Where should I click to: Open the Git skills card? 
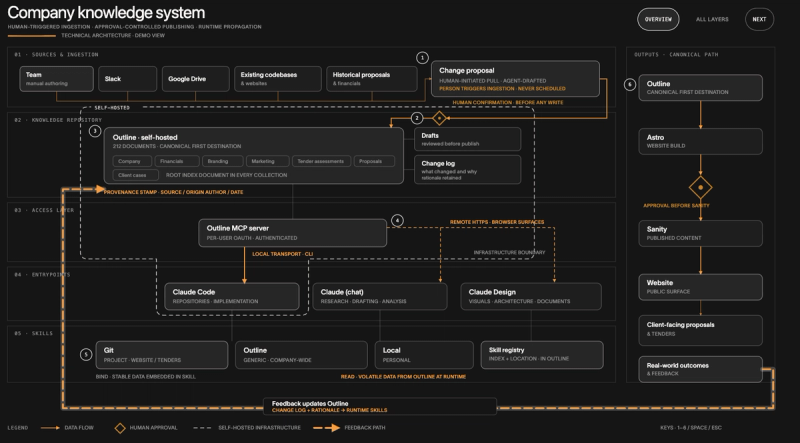pyautogui.click(x=162, y=355)
